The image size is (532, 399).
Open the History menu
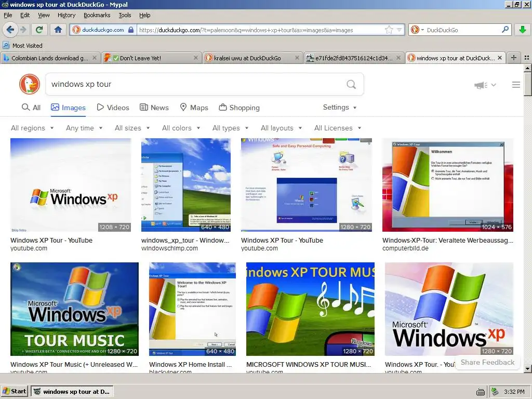66,15
